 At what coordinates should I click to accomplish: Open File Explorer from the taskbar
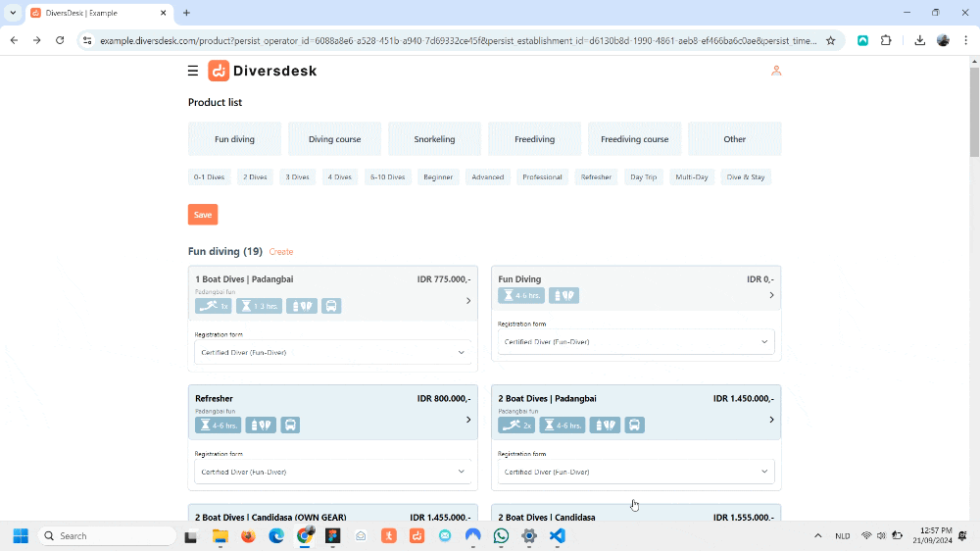click(220, 536)
